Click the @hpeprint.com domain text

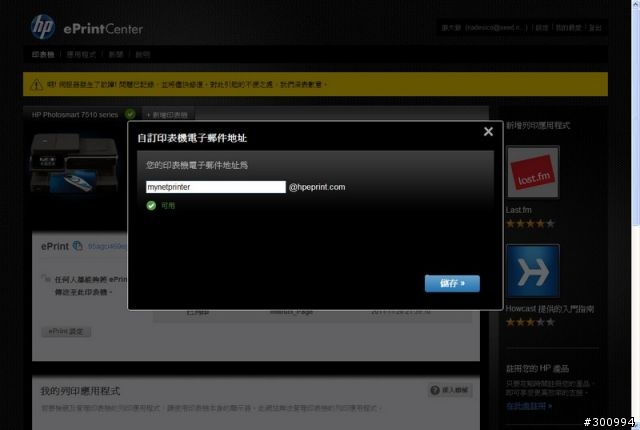click(317, 187)
